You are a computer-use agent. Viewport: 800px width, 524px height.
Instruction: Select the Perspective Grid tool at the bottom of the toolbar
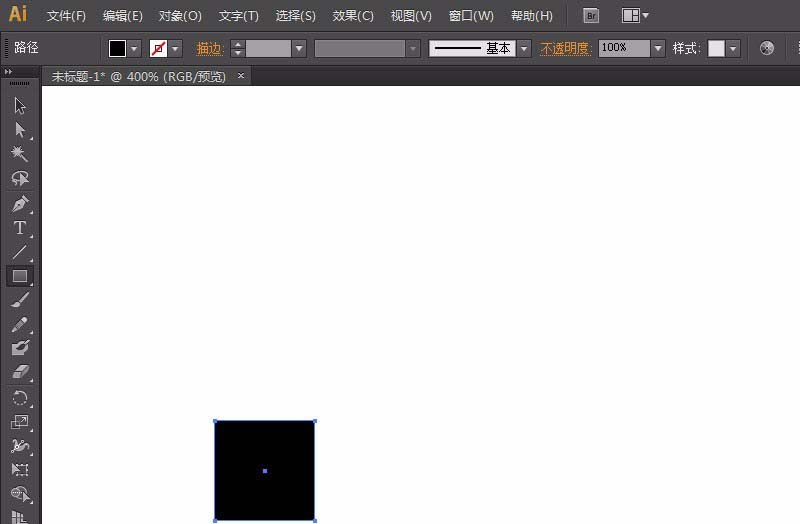pyautogui.click(x=20, y=516)
